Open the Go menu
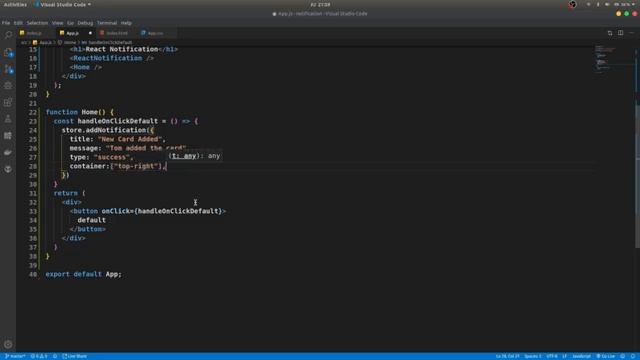This screenshot has width=640, height=360. pos(70,23)
